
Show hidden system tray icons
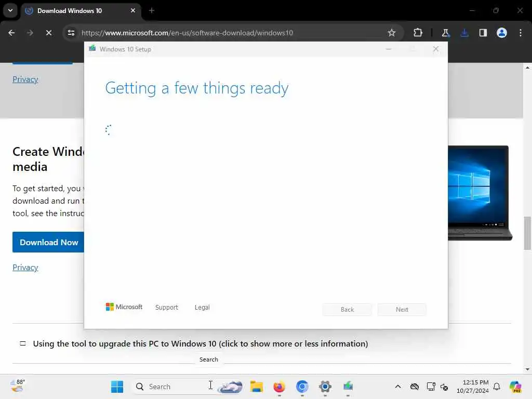click(x=398, y=387)
